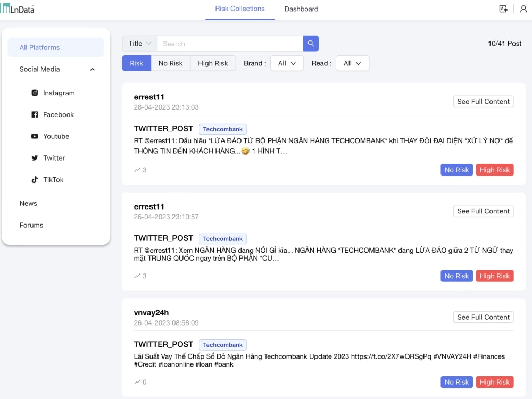Select the No Risk filter tab
The height and width of the screenshot is (399, 532).
coord(170,63)
